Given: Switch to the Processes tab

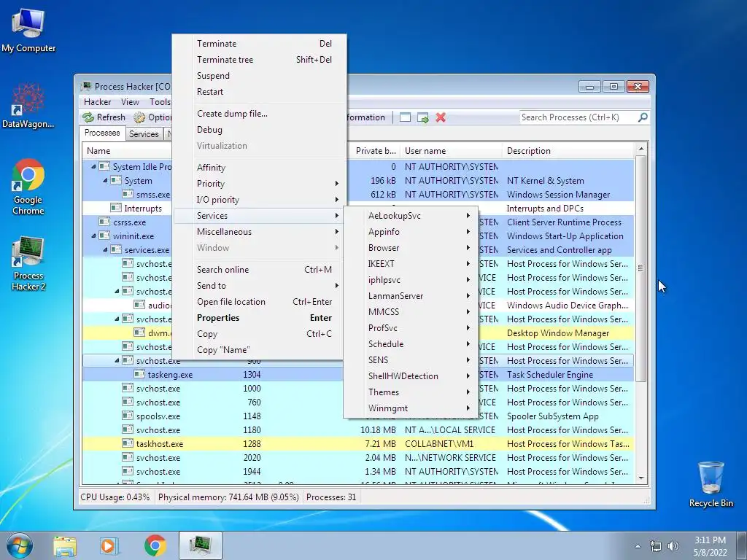Looking at the screenshot, I should pos(102,133).
